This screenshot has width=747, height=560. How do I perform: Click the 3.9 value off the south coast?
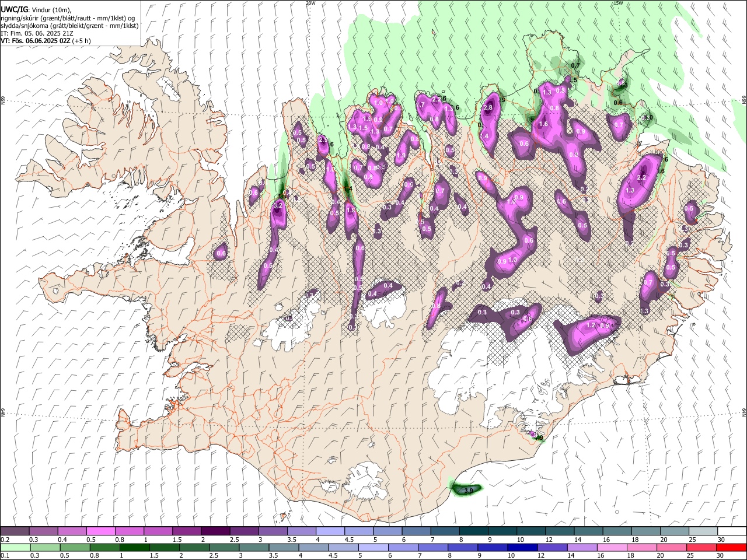468,491
